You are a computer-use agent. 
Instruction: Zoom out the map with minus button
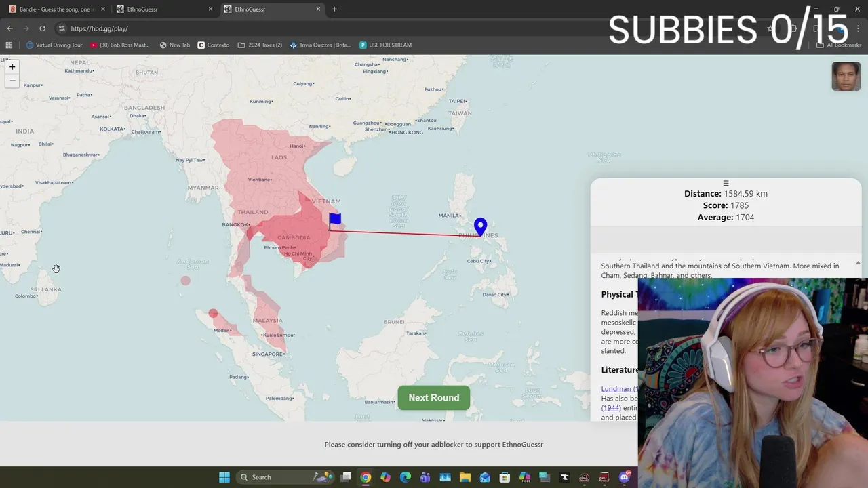pyautogui.click(x=12, y=81)
